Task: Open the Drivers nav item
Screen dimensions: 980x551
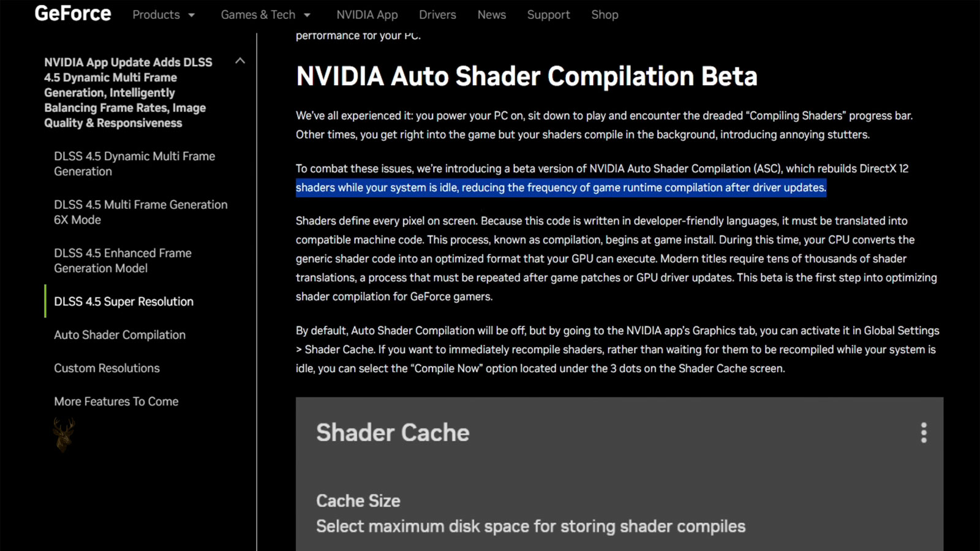Action: [x=437, y=15]
